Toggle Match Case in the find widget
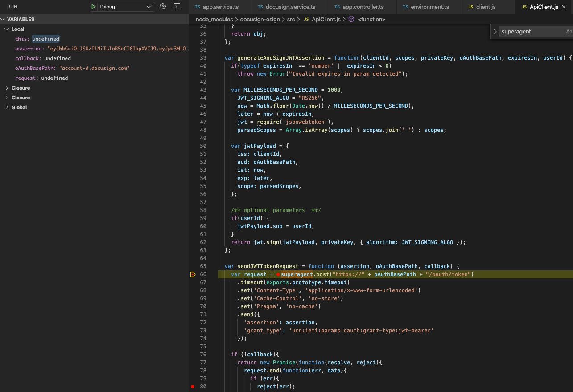This screenshot has width=573, height=392. pyautogui.click(x=569, y=32)
